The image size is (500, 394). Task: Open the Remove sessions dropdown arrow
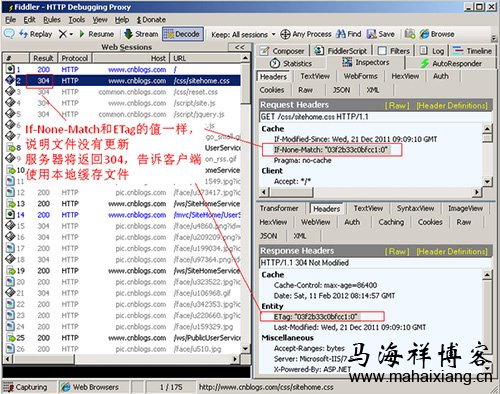point(71,34)
